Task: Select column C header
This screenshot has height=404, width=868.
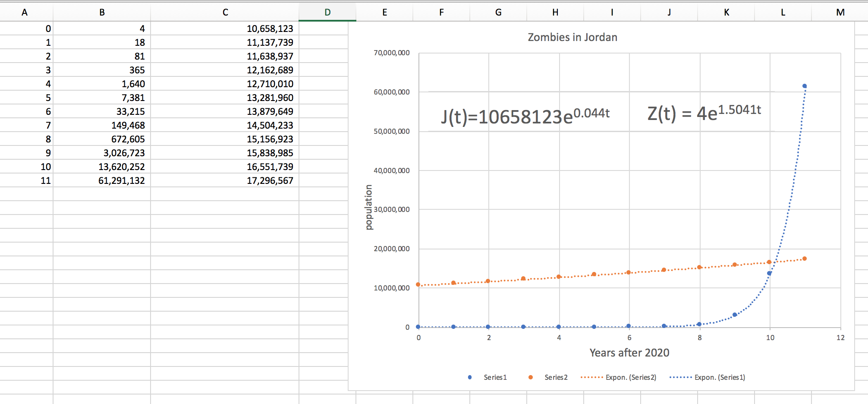Action: [225, 12]
